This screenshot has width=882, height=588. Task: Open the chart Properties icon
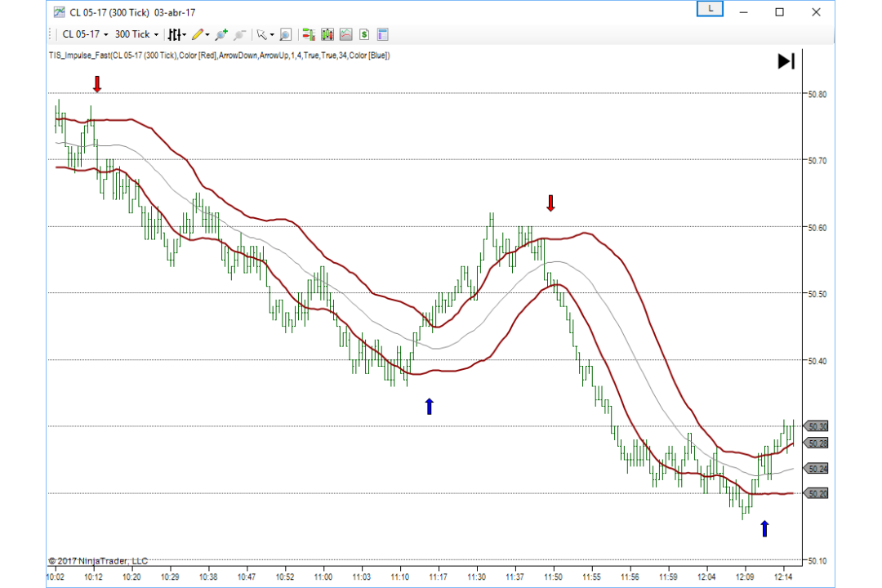tap(383, 34)
